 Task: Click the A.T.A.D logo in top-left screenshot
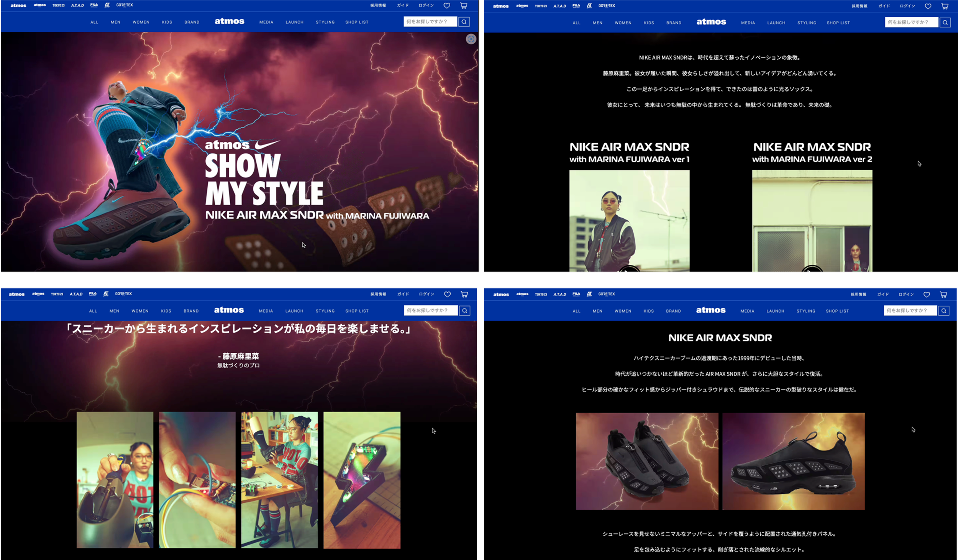[77, 5]
